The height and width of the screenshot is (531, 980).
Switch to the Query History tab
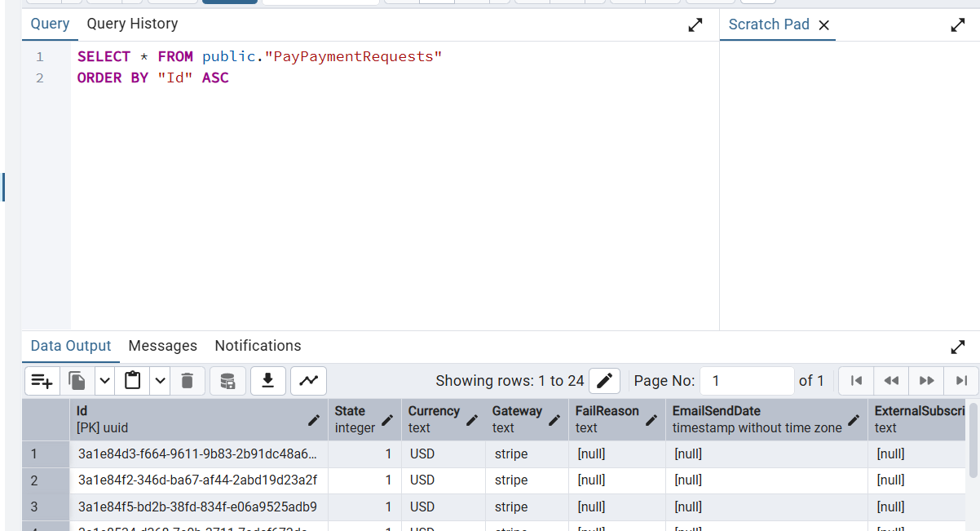pyautogui.click(x=132, y=24)
